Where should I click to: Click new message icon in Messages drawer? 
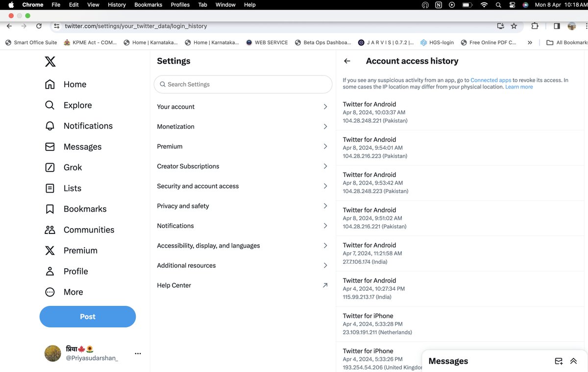coord(559,361)
